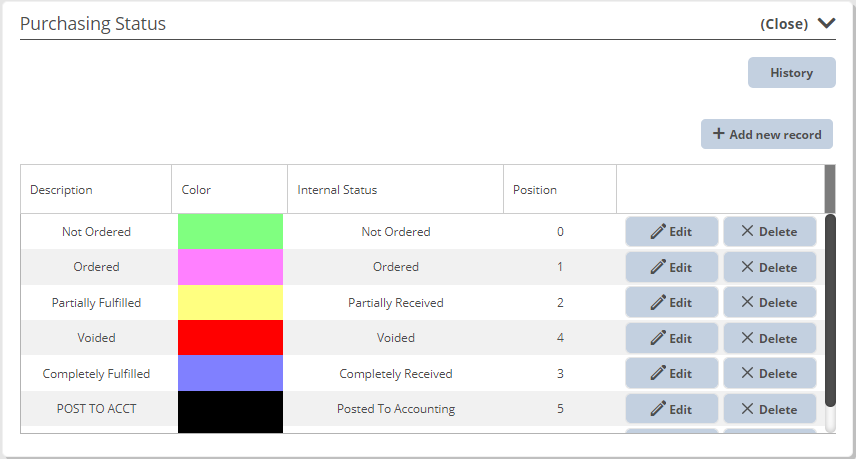Select the 'Voided' description cell
Screen dimensions: 856x459
pyautogui.click(x=96, y=338)
